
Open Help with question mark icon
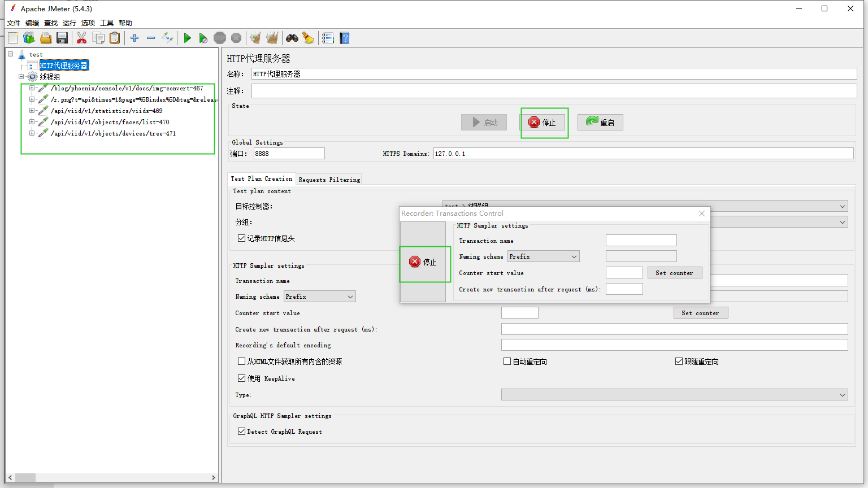tap(345, 38)
